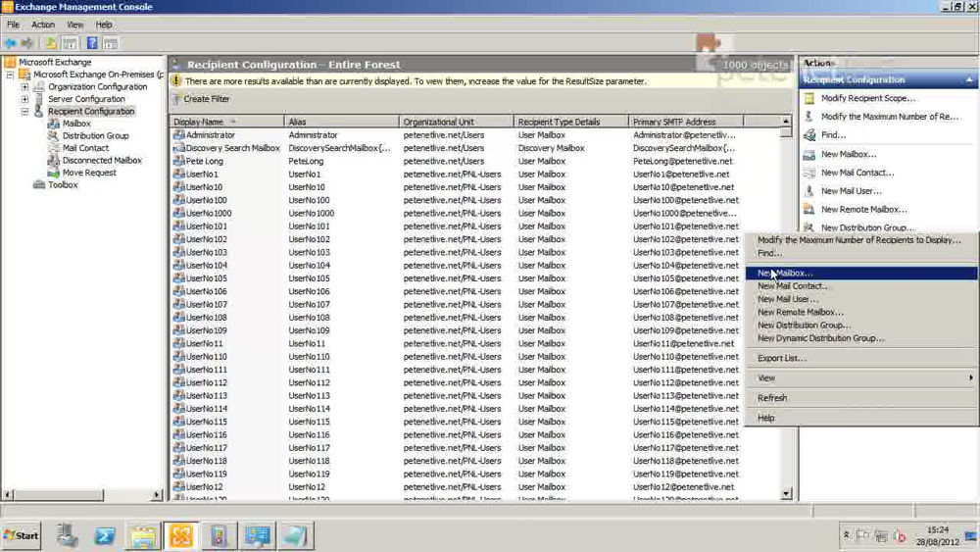Click the blue Help toolbar icon

tap(92, 43)
